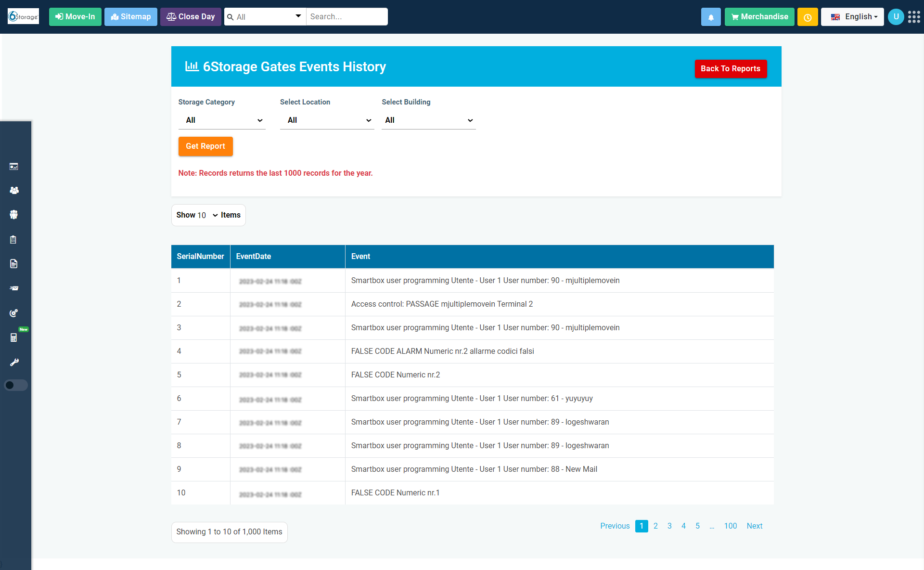Click the Get Report button

click(x=205, y=146)
